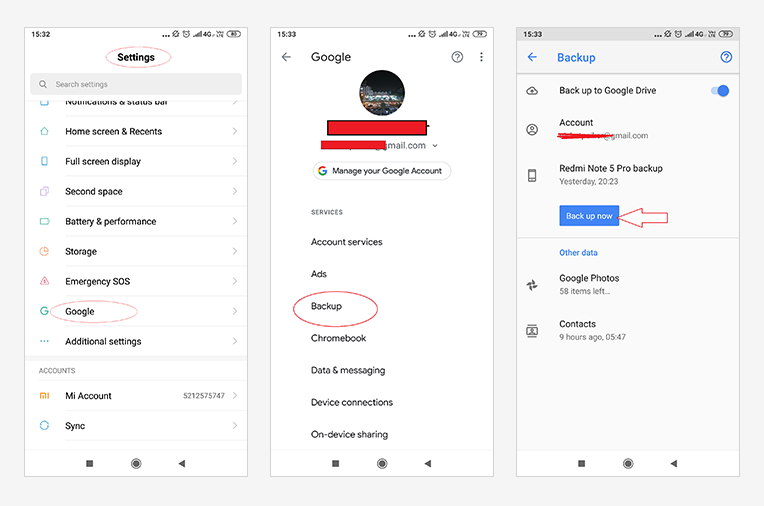The height and width of the screenshot is (506, 764).
Task: Open three-dot overflow menu on Google screen
Action: click(x=481, y=57)
